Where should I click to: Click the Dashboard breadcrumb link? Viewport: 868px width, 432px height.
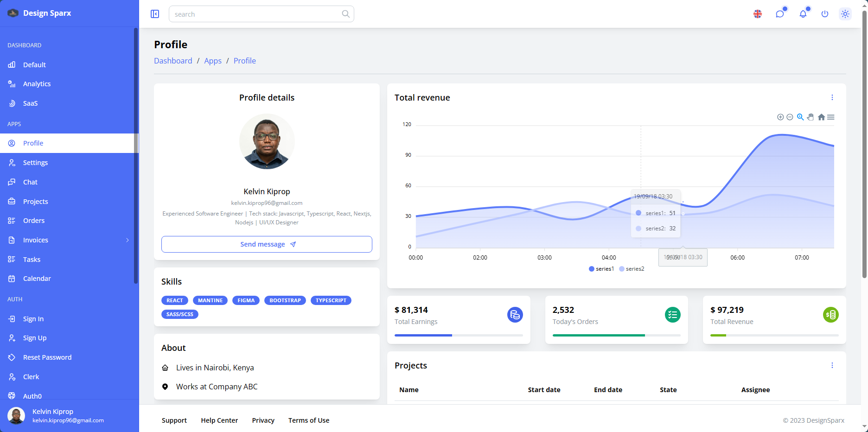point(173,61)
